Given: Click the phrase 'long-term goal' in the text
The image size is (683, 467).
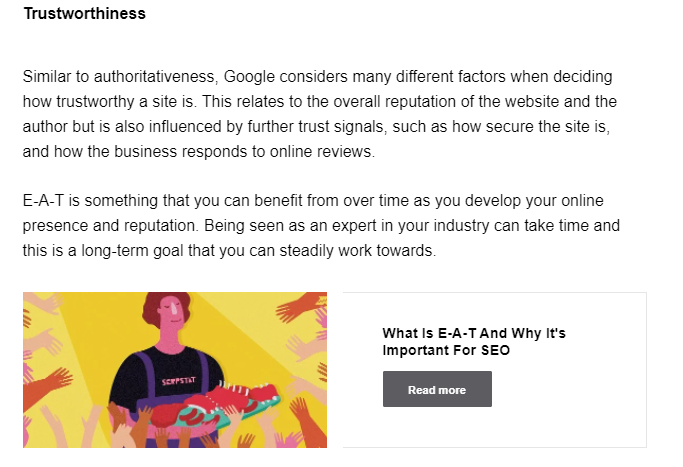Looking at the screenshot, I should point(133,250).
